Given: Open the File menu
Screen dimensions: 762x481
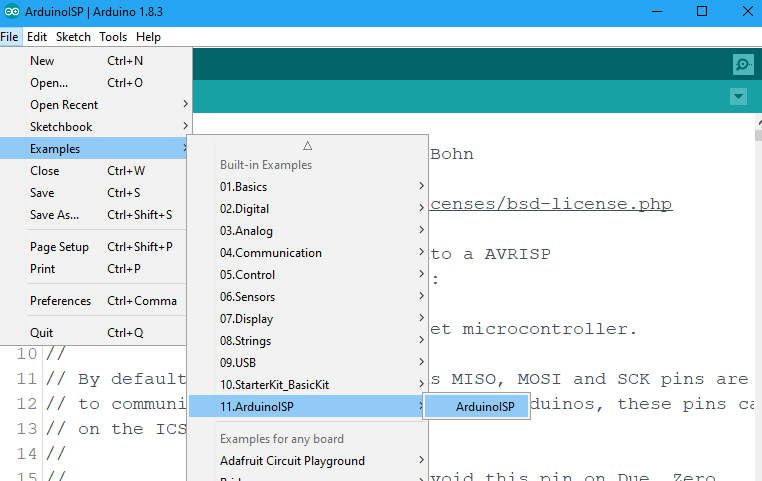Looking at the screenshot, I should coord(10,37).
